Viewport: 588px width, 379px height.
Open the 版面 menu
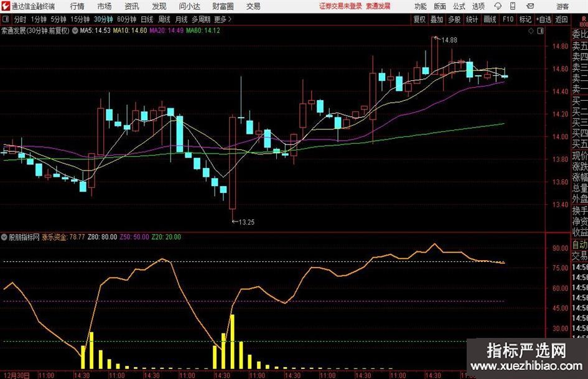pyautogui.click(x=439, y=6)
